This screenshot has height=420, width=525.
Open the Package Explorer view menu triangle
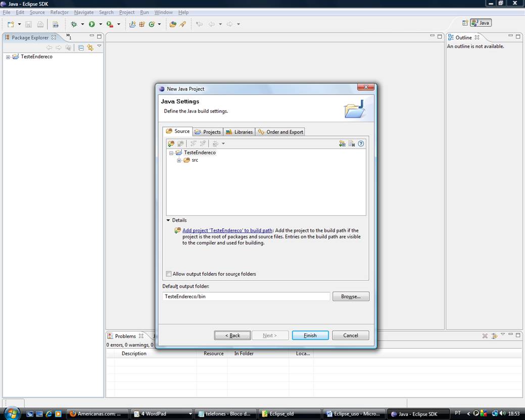[99, 46]
